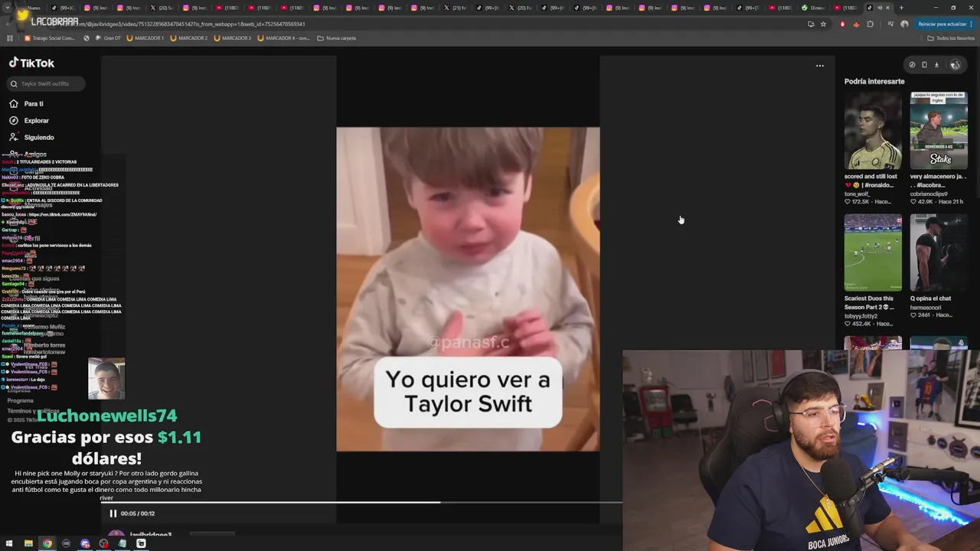Switch to the Eliminar browser tab
This screenshot has width=980, height=551.
point(813,8)
